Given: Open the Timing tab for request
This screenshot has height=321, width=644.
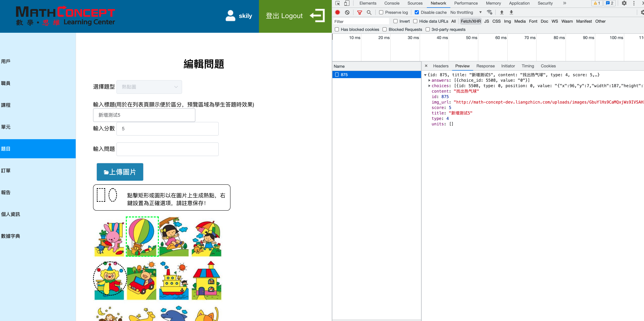Looking at the screenshot, I should pyautogui.click(x=528, y=66).
